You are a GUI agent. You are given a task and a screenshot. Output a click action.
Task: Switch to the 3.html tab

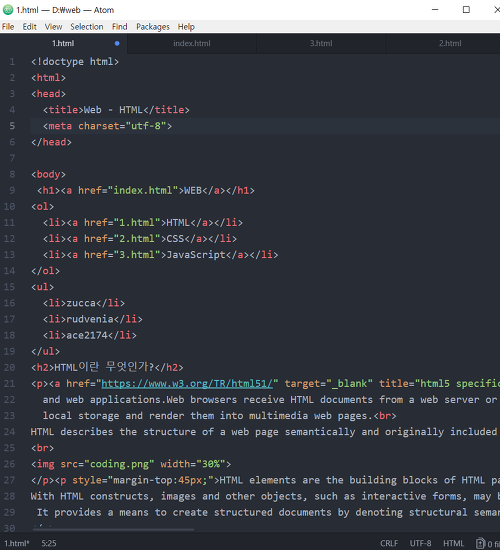click(x=321, y=43)
